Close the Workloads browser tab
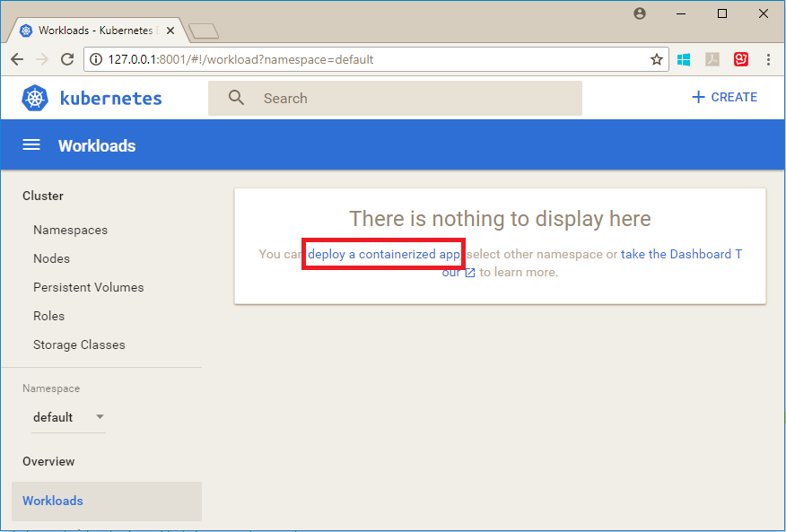 (x=170, y=31)
